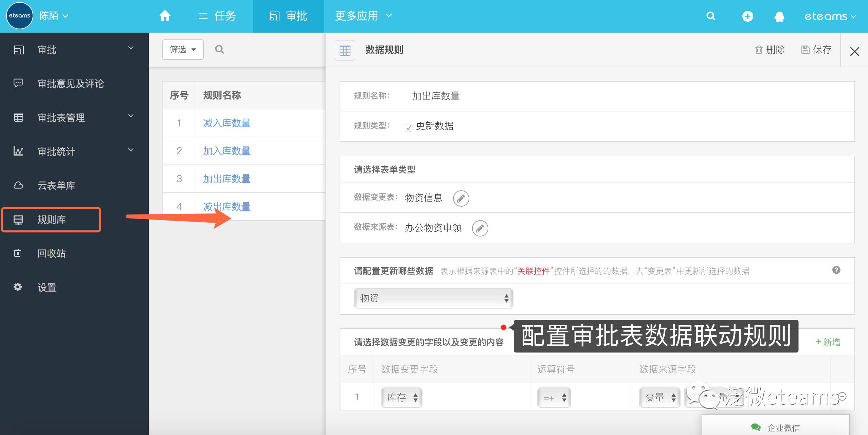The height and width of the screenshot is (435, 868).
Task: Open 规则库 in sidebar
Action: tap(51, 220)
